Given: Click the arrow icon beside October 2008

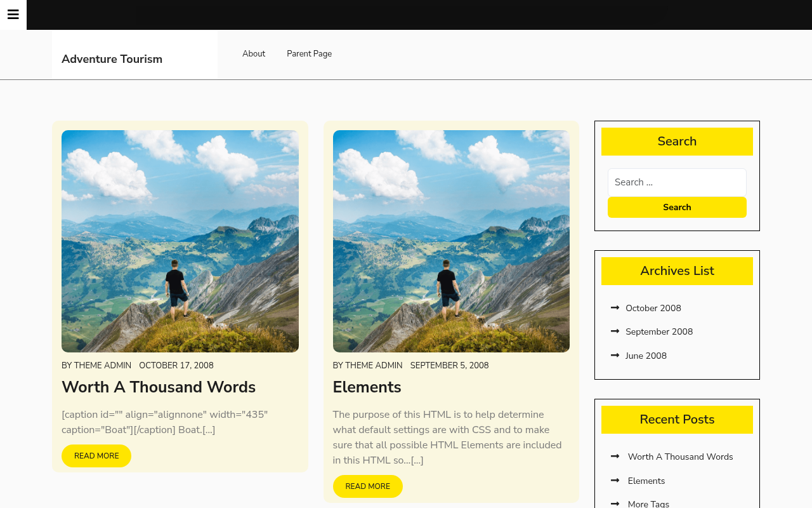Looking at the screenshot, I should click(x=615, y=308).
